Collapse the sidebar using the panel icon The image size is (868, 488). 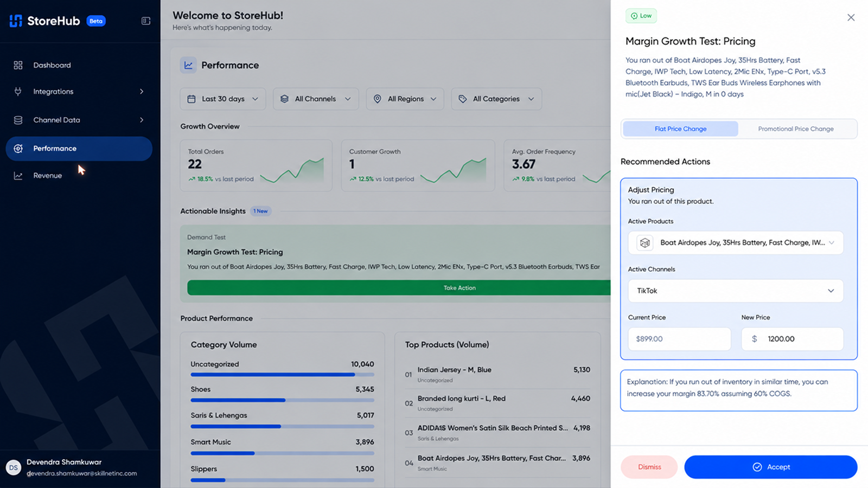click(x=146, y=21)
